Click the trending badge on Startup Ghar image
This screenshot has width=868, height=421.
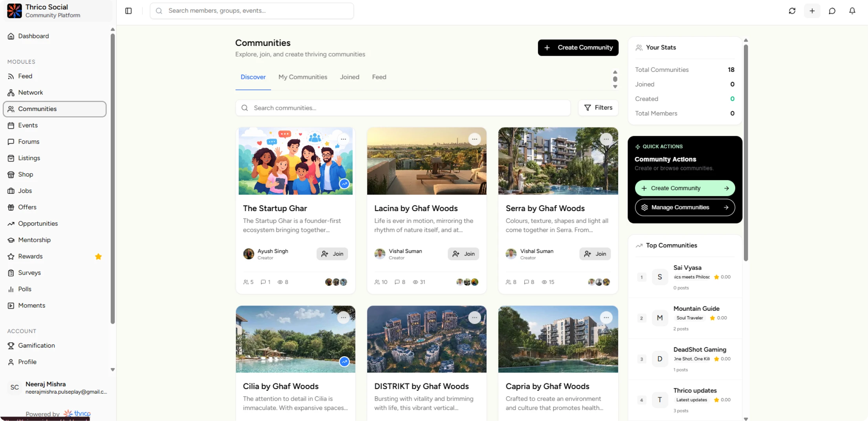pyautogui.click(x=344, y=184)
